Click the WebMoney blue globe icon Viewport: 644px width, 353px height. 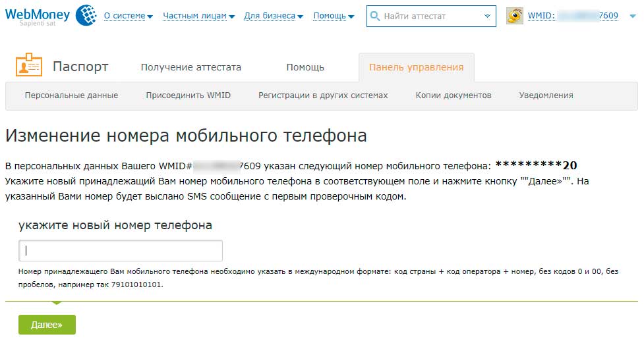[86, 16]
